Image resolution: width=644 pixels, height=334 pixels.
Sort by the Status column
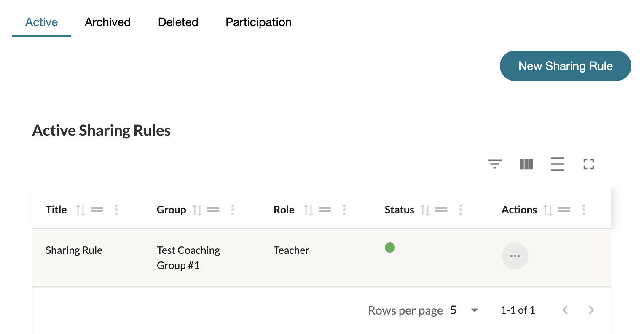pos(425,210)
